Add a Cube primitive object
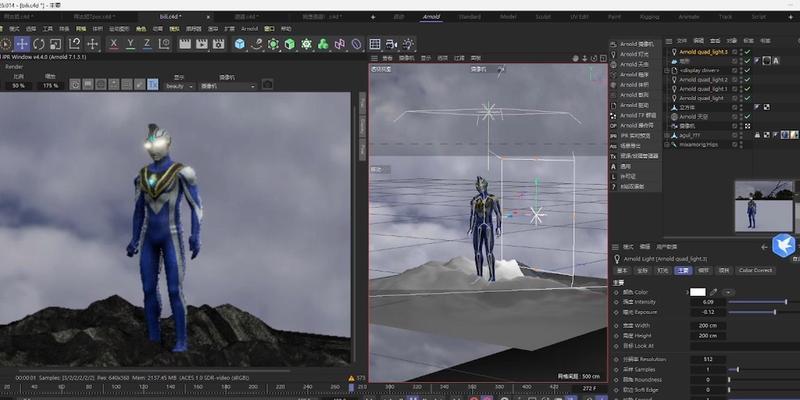Image resolution: width=800 pixels, height=400 pixels. [x=240, y=44]
